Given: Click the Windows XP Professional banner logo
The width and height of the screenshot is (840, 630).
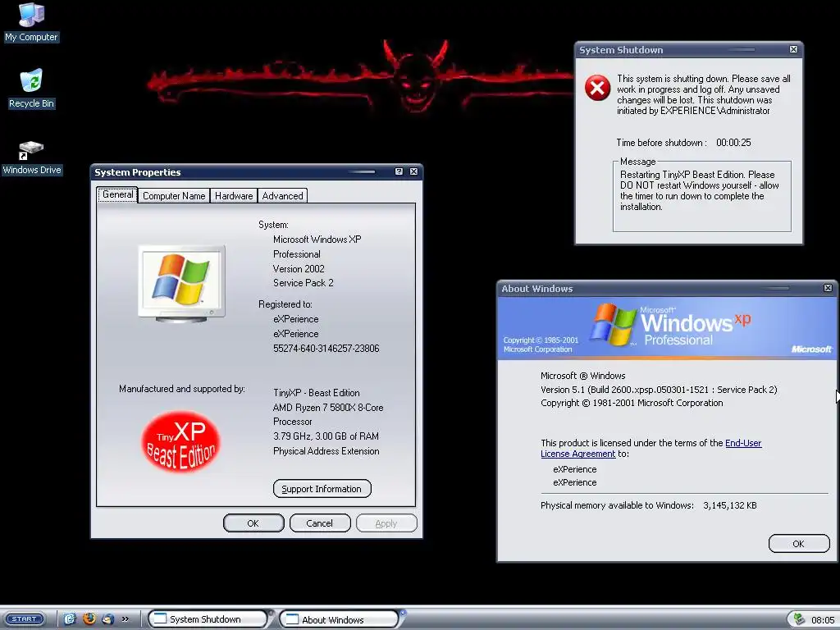Looking at the screenshot, I should (x=669, y=326).
